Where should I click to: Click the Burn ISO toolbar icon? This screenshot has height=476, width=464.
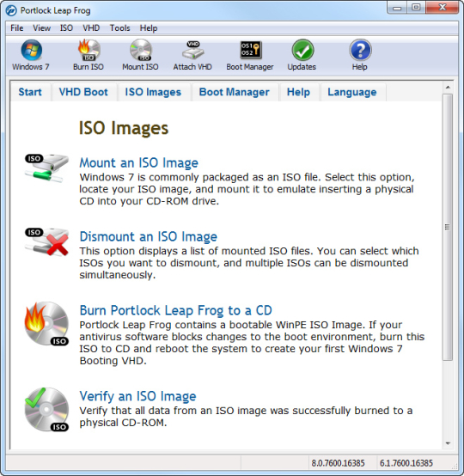89,50
